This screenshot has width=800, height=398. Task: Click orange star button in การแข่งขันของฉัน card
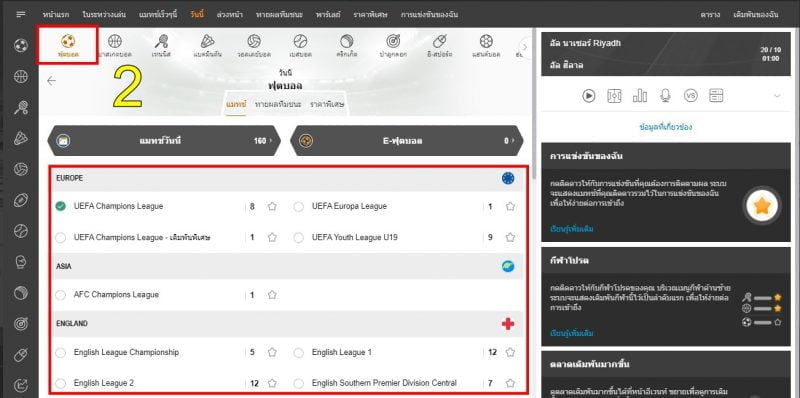pos(762,206)
